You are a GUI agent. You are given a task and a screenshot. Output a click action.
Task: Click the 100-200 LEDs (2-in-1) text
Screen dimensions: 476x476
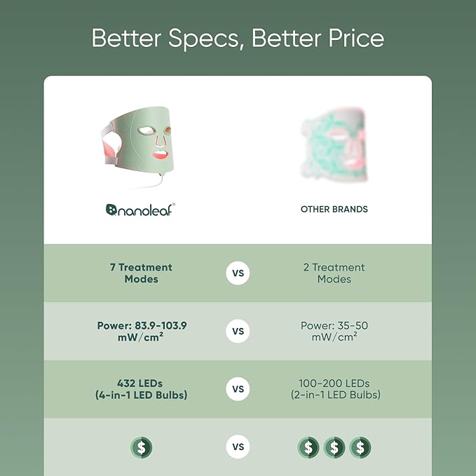[x=334, y=389]
